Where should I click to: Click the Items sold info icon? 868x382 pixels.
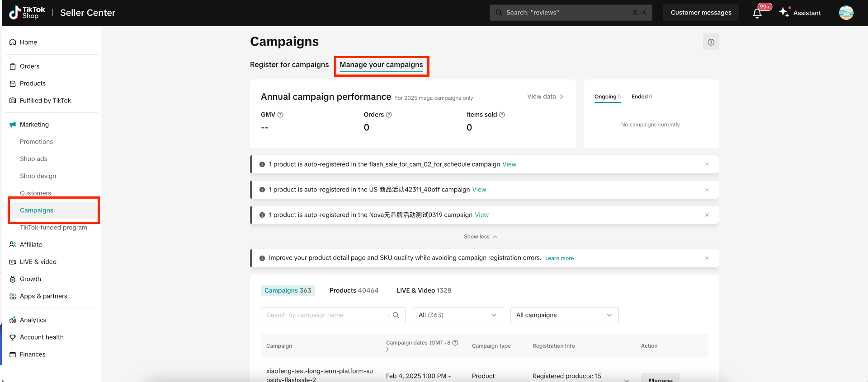coord(502,115)
